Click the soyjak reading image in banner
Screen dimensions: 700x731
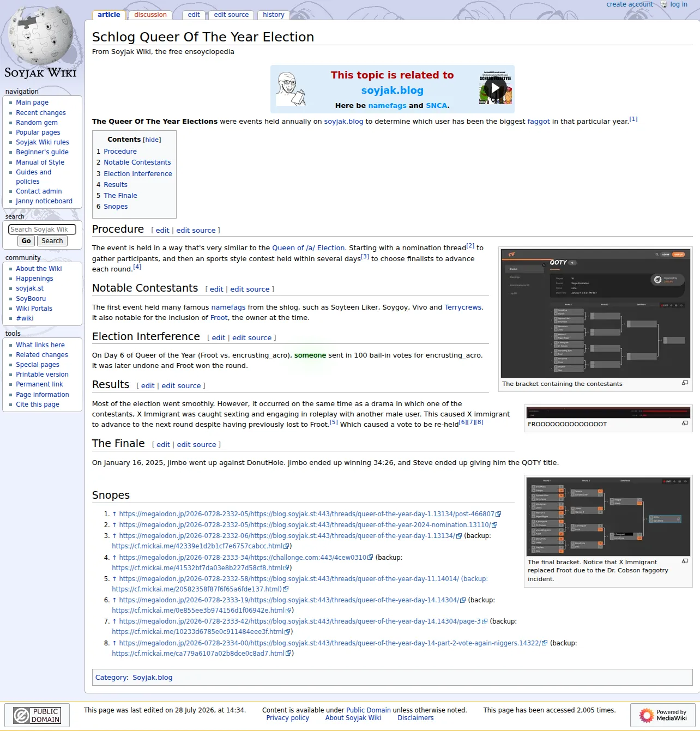point(291,89)
